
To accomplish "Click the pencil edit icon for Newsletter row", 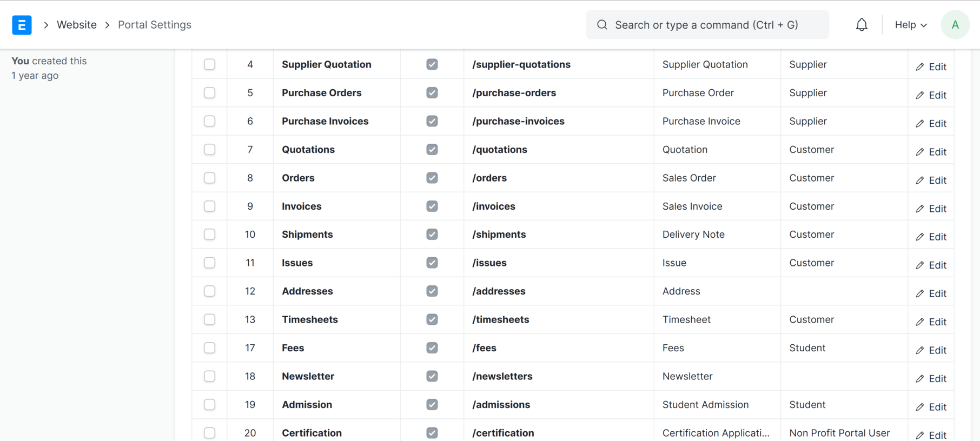I will [920, 379].
